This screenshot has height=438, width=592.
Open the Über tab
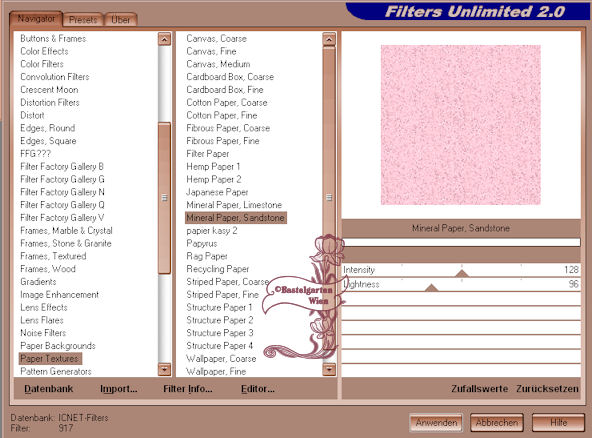(x=120, y=20)
